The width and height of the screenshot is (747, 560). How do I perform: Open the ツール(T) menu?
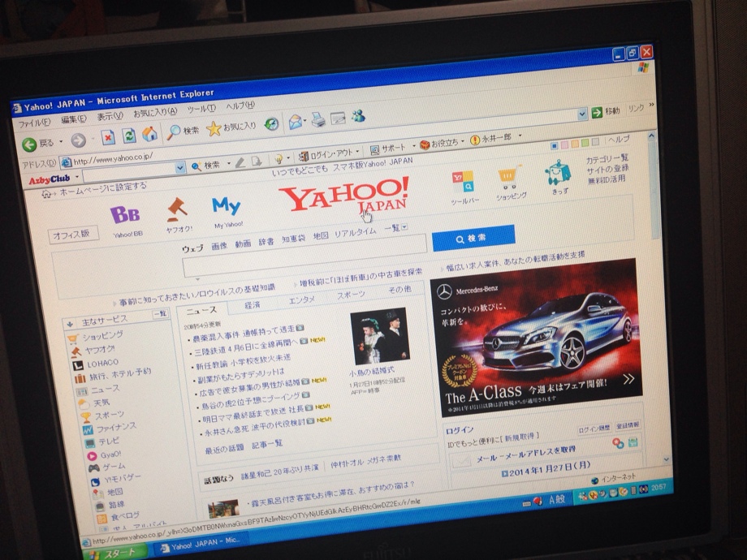point(201,109)
